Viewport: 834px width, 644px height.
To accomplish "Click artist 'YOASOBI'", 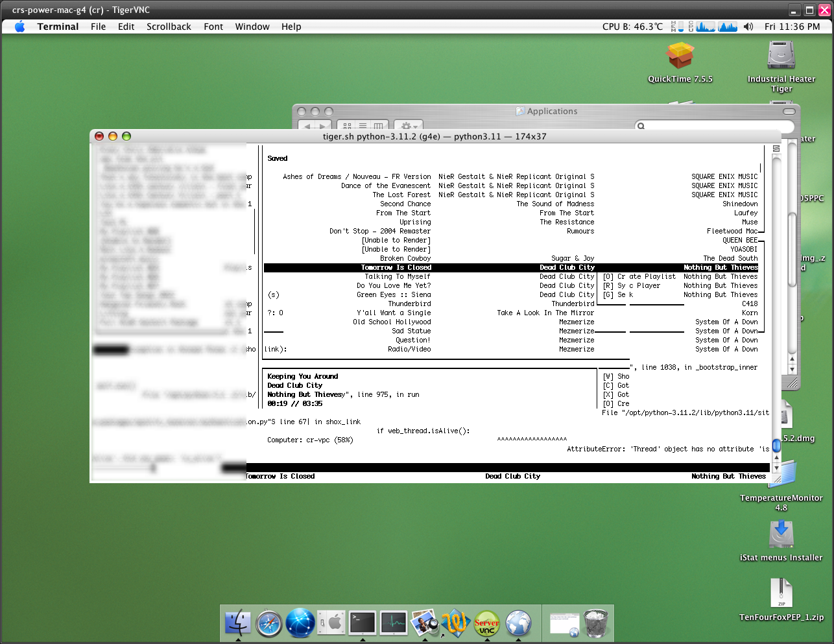I will point(744,249).
